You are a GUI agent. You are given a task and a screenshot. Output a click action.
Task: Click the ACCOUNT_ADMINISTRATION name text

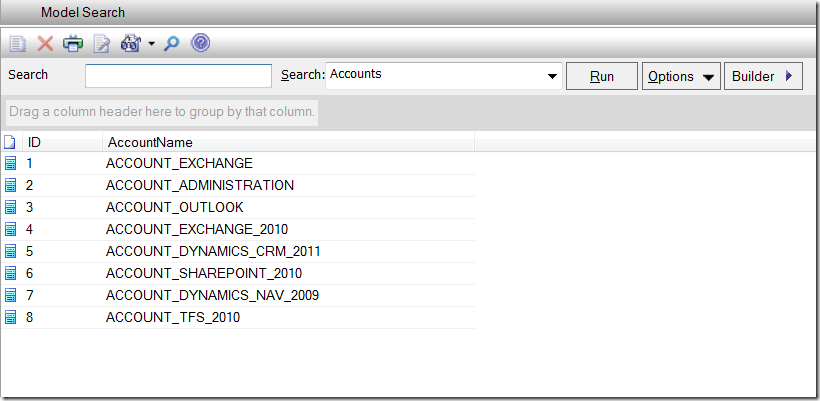[200, 186]
